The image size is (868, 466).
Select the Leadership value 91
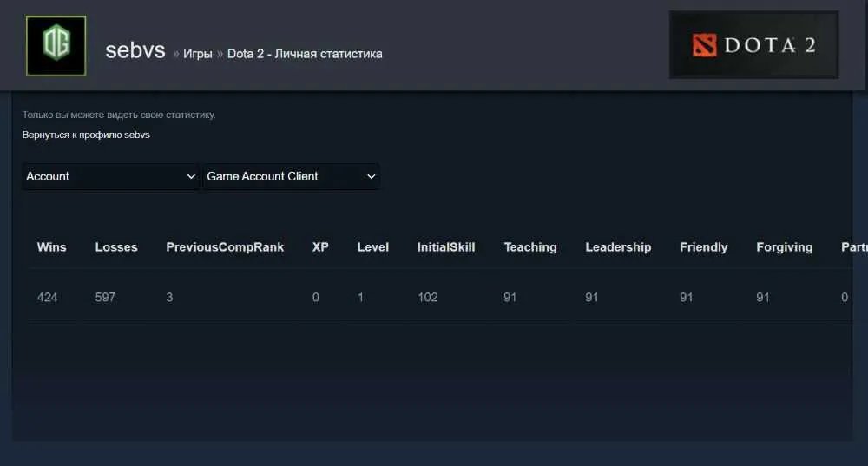[592, 297]
